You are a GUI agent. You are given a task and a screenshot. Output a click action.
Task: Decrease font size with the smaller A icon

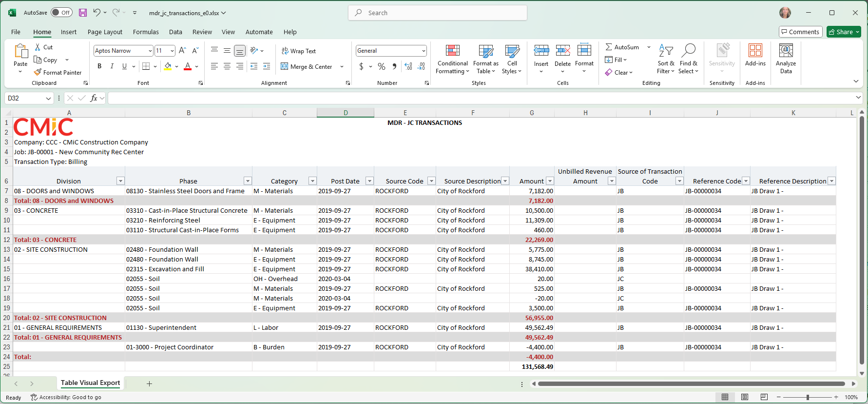click(195, 51)
